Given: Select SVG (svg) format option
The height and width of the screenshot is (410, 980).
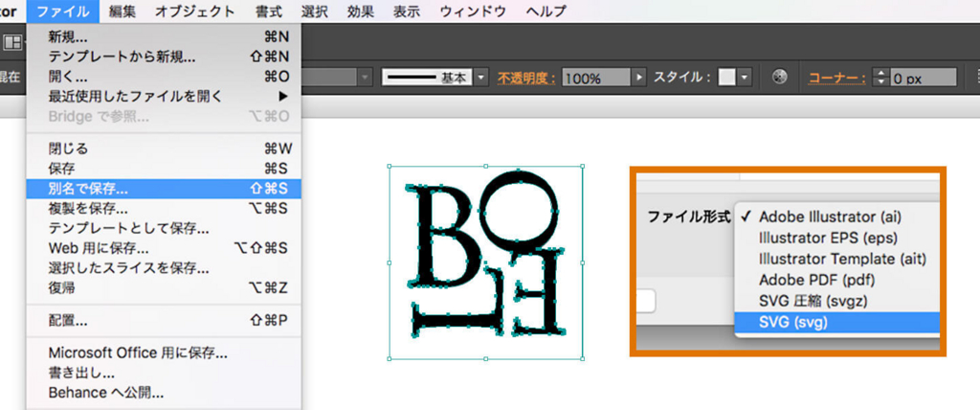Looking at the screenshot, I should coord(836,322).
